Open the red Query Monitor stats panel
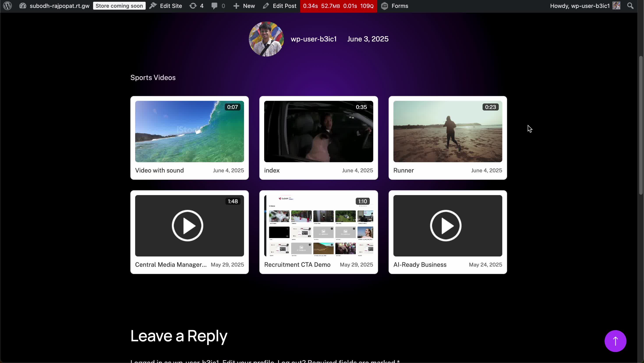This screenshot has height=363, width=644. click(338, 6)
